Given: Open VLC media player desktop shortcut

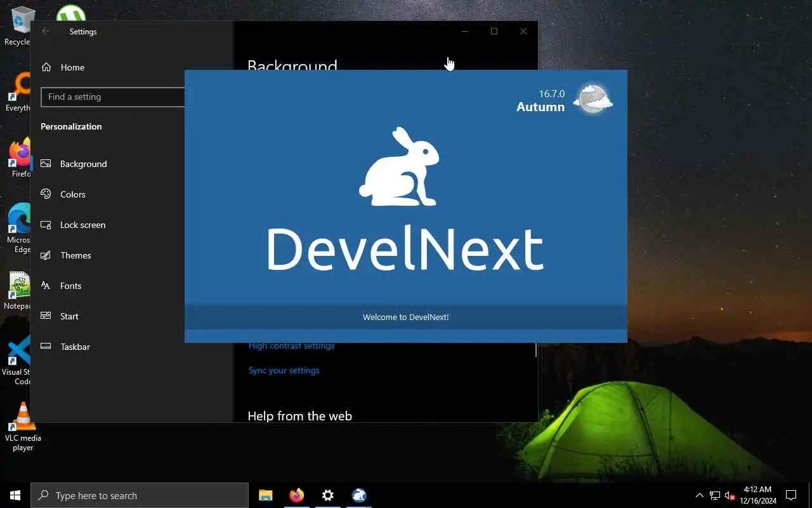Looking at the screenshot, I should [x=23, y=427].
